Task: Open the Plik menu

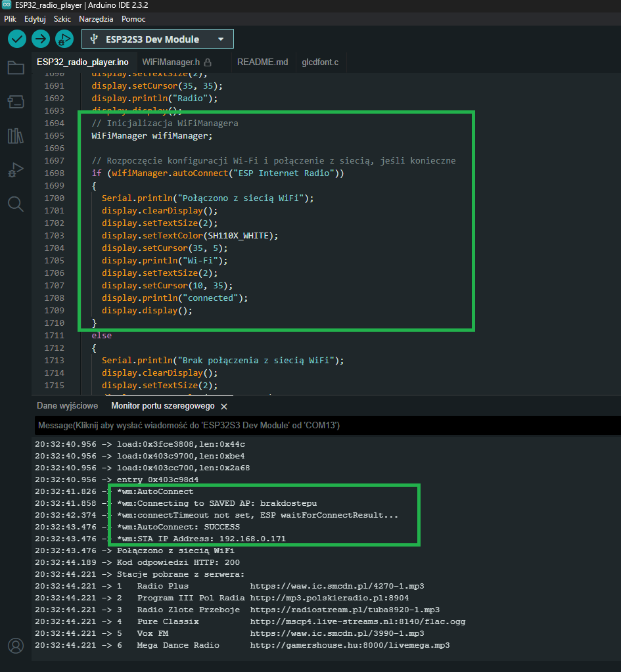Action: click(10, 19)
